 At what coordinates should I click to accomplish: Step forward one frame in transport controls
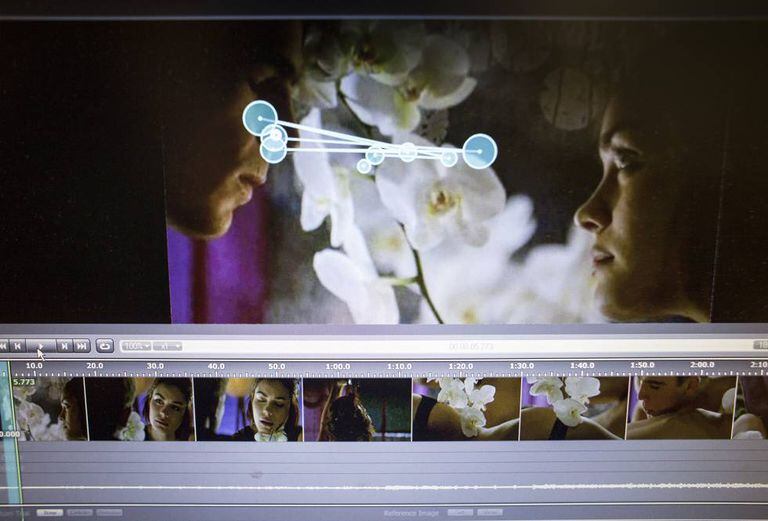click(x=63, y=346)
